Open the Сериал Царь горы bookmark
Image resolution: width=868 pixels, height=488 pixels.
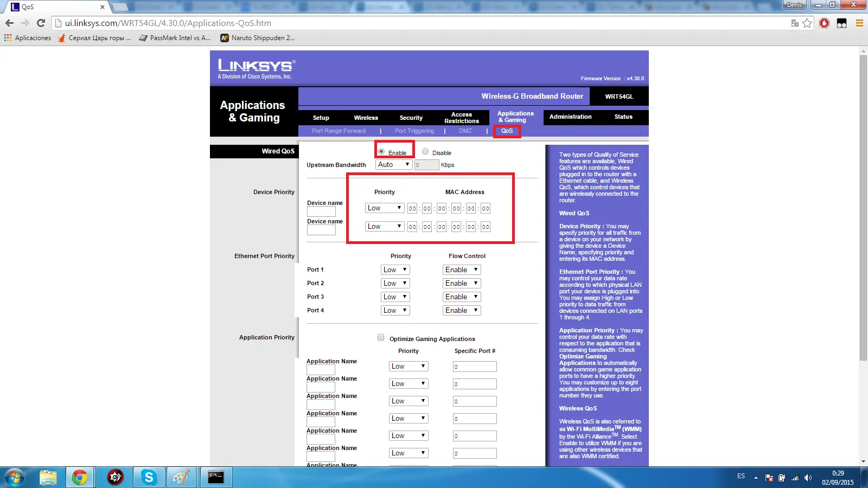pyautogui.click(x=94, y=38)
